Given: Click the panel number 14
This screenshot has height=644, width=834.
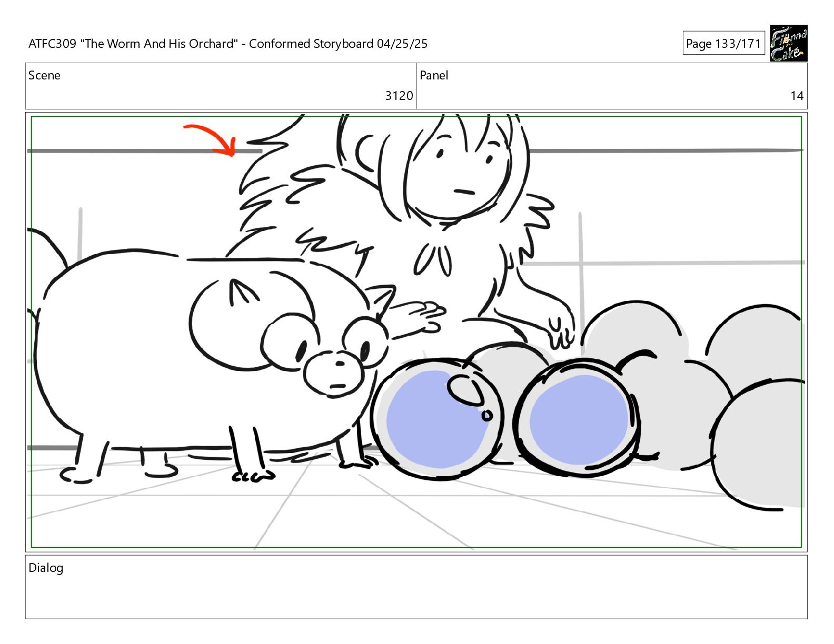Looking at the screenshot, I should [797, 96].
